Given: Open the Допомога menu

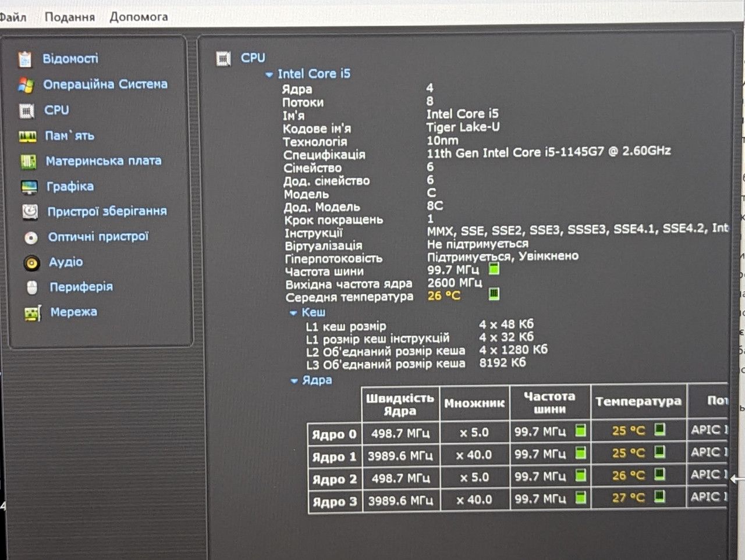Looking at the screenshot, I should coord(139,17).
